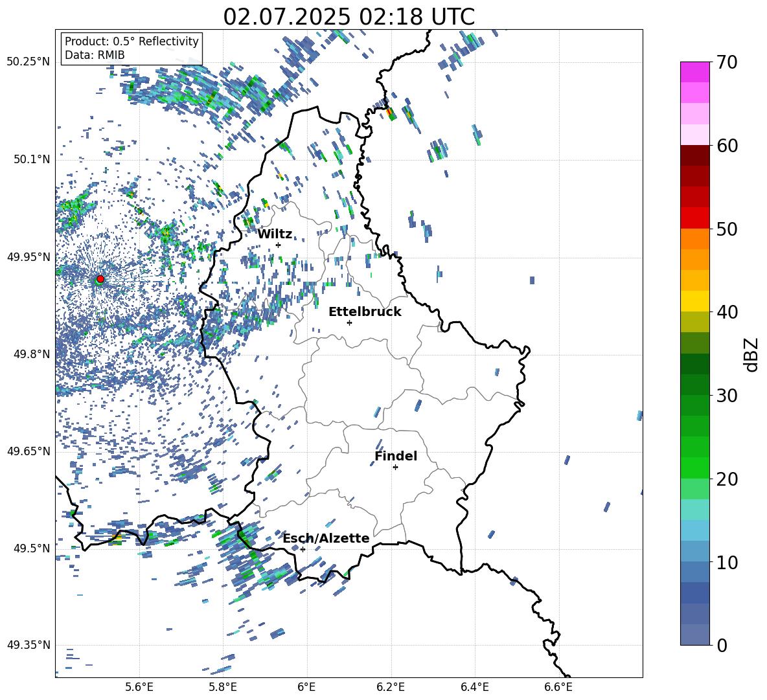
Task: Click the 49.65°N latitude label
Action: point(29,451)
